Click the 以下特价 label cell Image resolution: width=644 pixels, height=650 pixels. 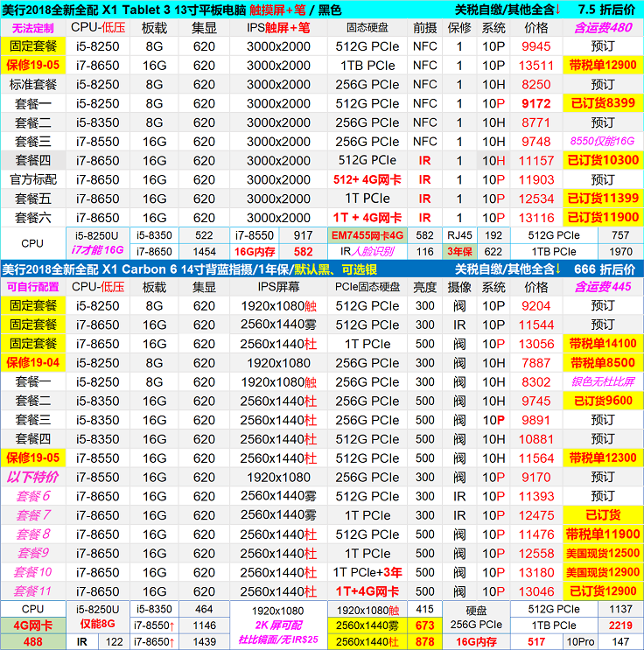point(32,478)
